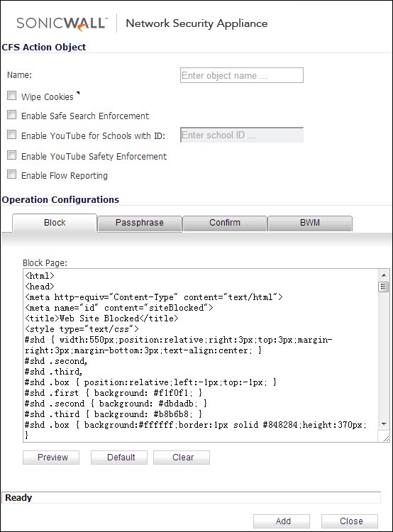Click the textarea resize grip icon
Screen dimensions: 393x532
click(x=386, y=438)
